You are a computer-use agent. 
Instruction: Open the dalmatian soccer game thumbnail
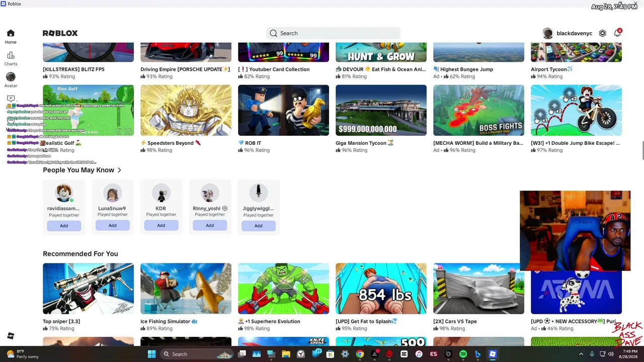coord(576,289)
